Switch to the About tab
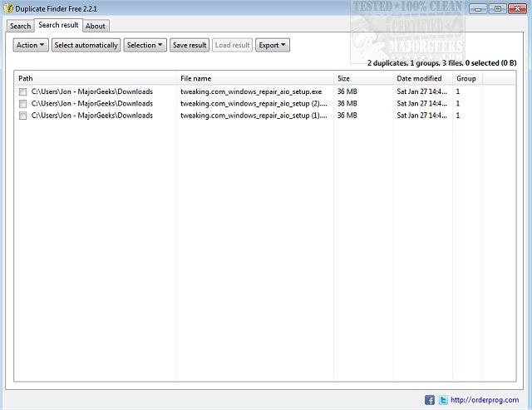 click(96, 26)
